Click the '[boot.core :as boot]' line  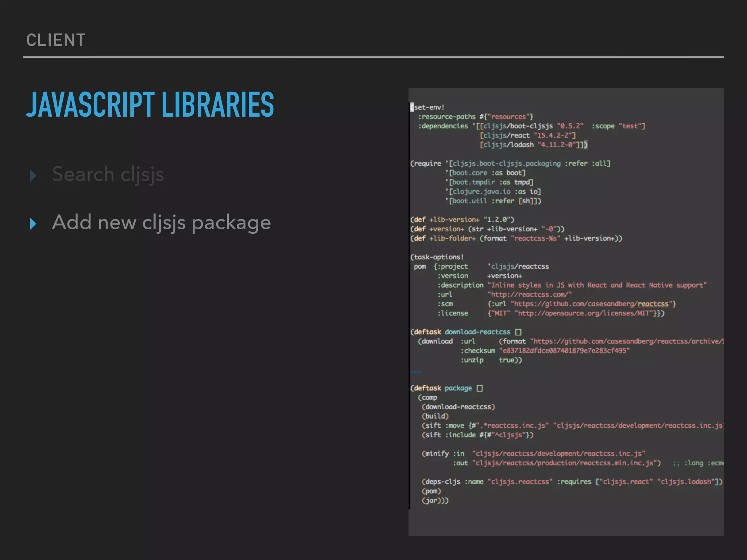(x=485, y=173)
